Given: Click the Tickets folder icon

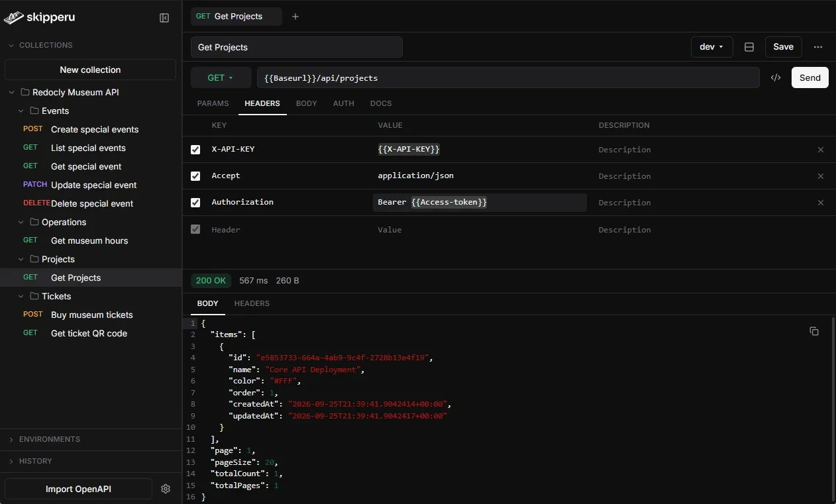Looking at the screenshot, I should 34,296.
